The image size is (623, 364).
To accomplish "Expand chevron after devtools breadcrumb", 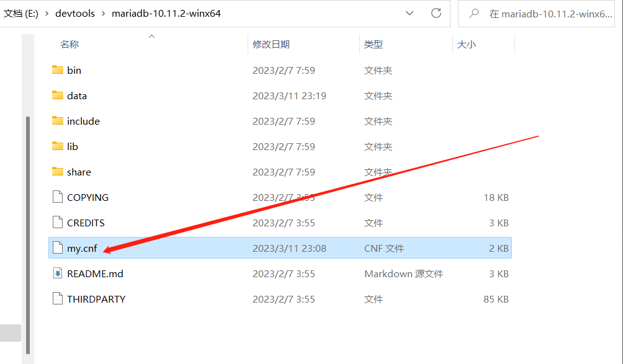I will point(103,14).
